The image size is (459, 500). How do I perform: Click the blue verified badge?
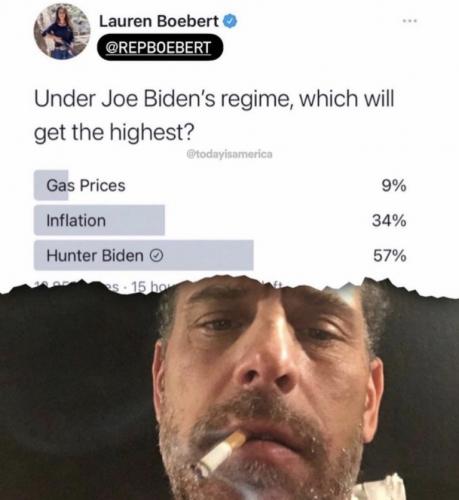click(230, 21)
